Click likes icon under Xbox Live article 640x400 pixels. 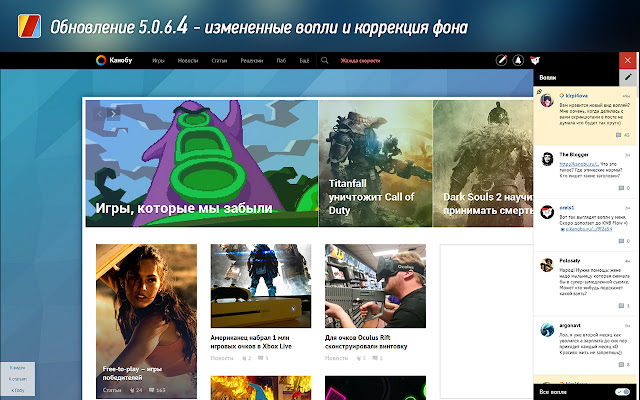pos(244,358)
